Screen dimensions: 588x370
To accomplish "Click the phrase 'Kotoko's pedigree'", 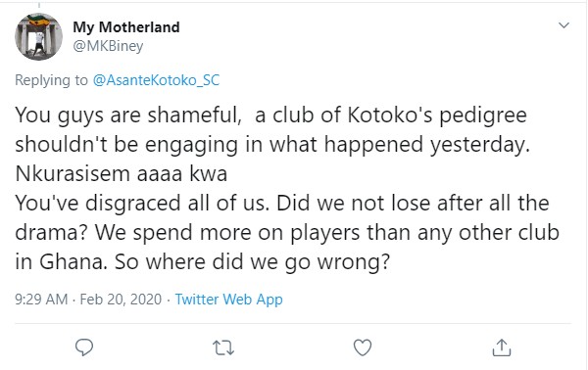I will [x=437, y=116].
